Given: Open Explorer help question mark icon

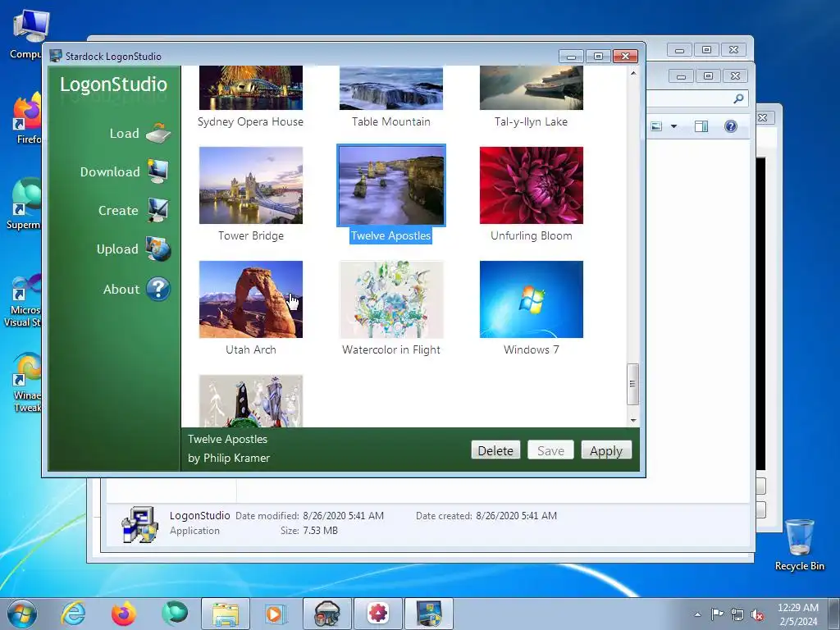Looking at the screenshot, I should [x=731, y=126].
